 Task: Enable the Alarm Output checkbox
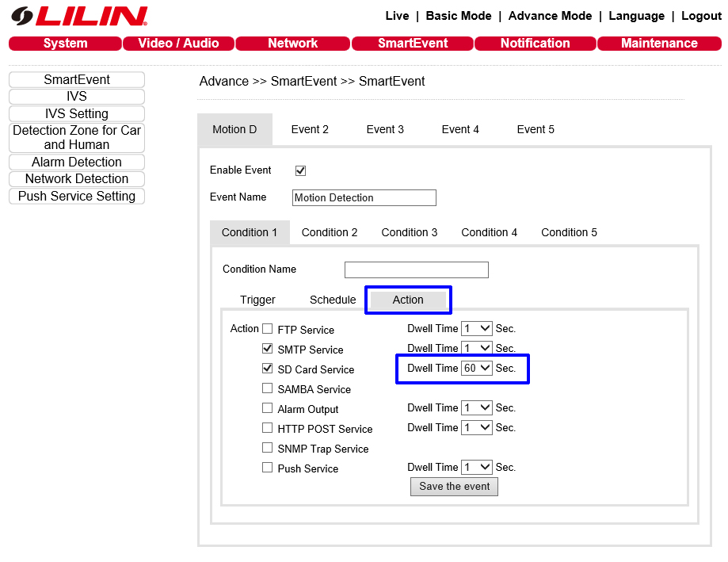(268, 408)
